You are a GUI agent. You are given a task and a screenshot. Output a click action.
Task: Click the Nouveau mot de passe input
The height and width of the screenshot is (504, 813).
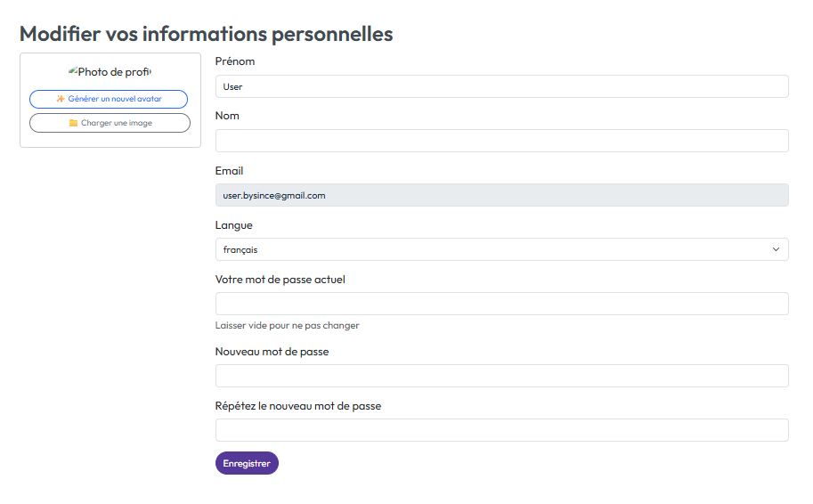pos(501,376)
